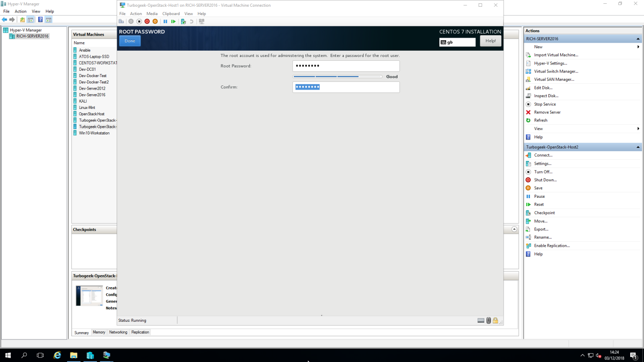Image resolution: width=644 pixels, height=362 pixels.
Task: Expand the New submenu arrow in Actions
Action: pos(638,47)
